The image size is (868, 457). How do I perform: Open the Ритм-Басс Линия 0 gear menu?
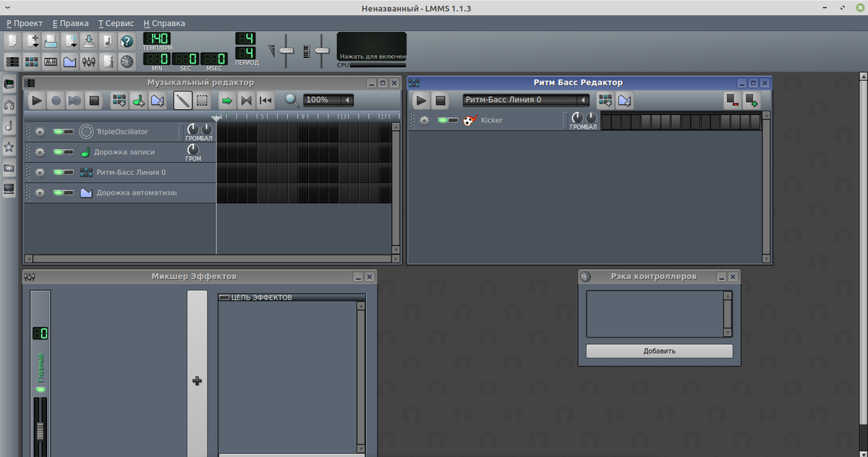[x=40, y=172]
